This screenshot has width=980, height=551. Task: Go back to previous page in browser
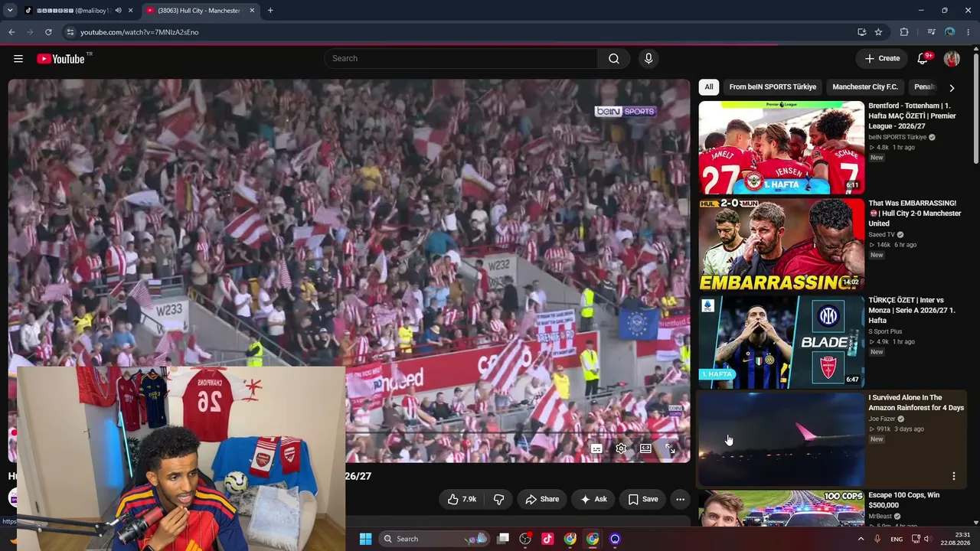(x=11, y=32)
